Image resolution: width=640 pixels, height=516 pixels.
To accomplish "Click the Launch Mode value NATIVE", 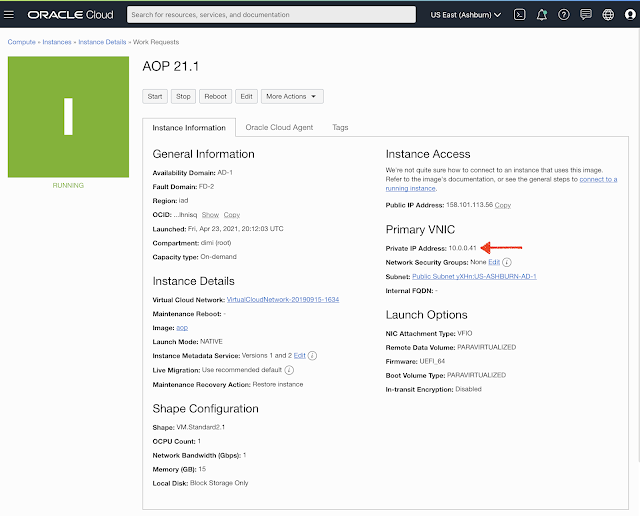I will [x=211, y=342].
